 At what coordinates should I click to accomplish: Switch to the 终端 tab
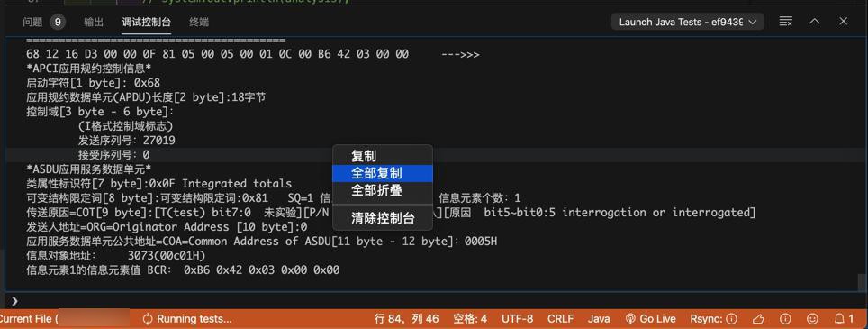pos(199,23)
